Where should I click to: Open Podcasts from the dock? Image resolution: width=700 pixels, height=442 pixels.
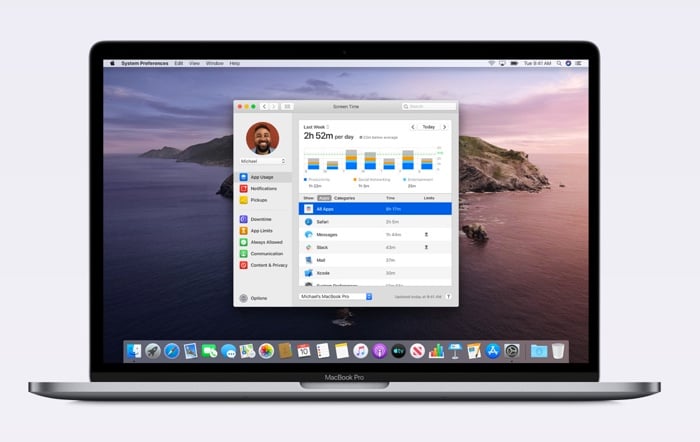pyautogui.click(x=379, y=351)
